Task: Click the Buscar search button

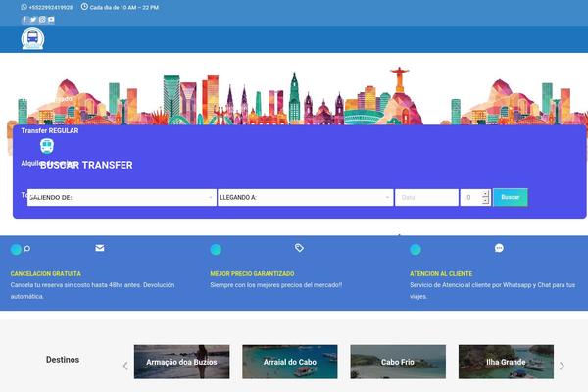Action: coord(511,197)
